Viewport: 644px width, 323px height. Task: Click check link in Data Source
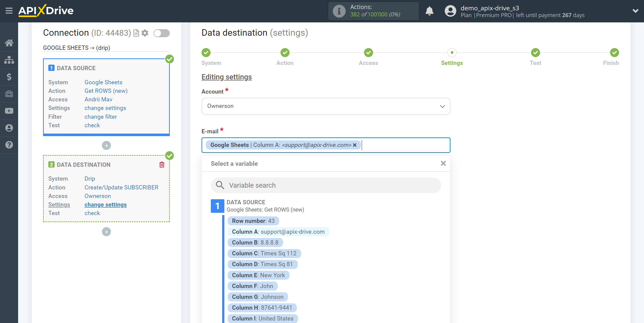tap(92, 125)
